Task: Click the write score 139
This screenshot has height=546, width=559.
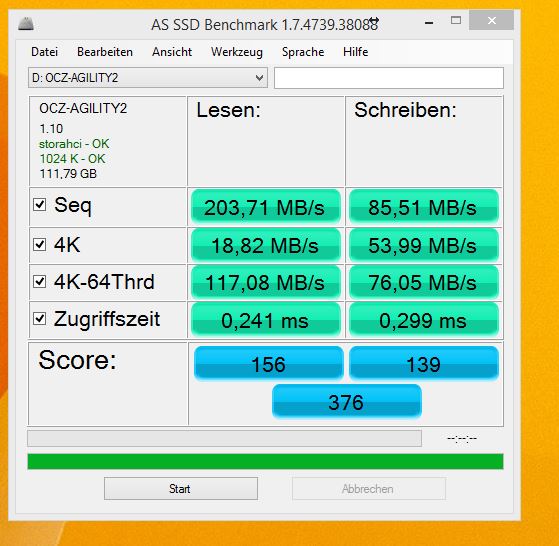Action: (424, 364)
